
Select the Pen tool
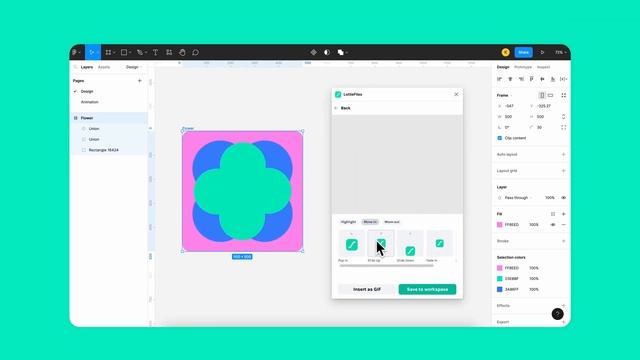click(140, 52)
